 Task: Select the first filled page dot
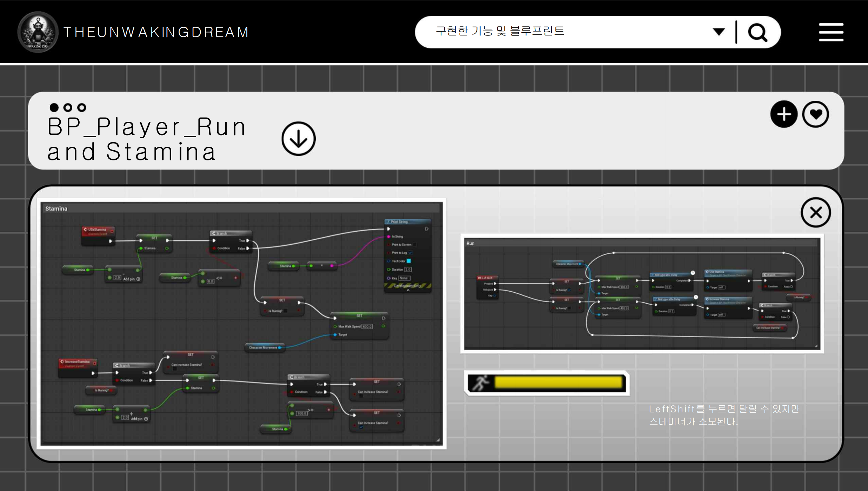54,107
